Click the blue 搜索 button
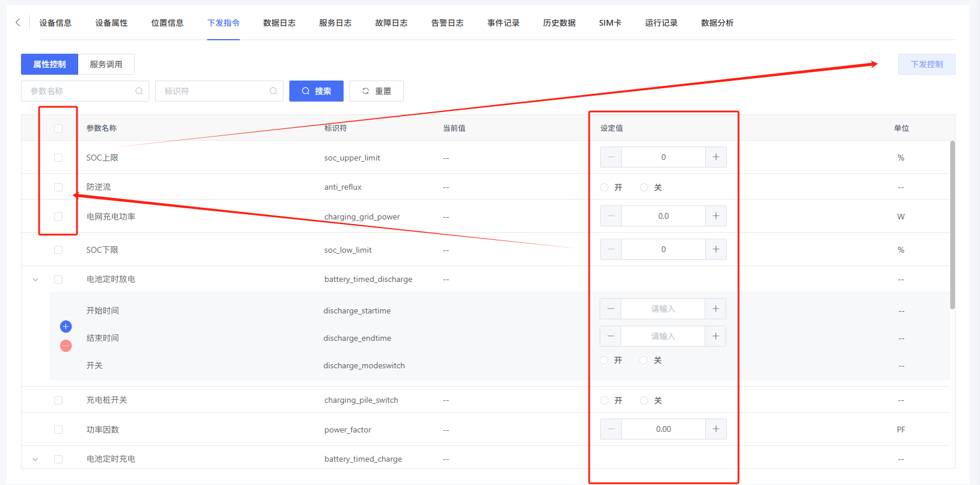 point(316,91)
